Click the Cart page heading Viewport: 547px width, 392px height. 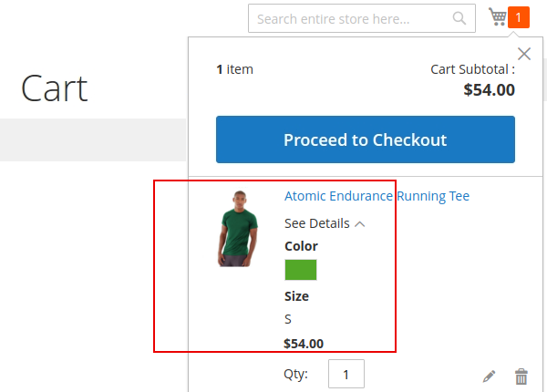pos(55,88)
